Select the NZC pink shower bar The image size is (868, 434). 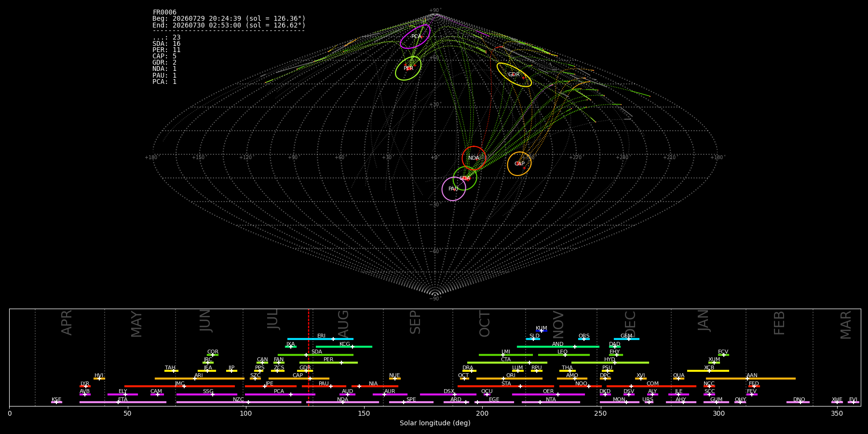tap(239, 402)
